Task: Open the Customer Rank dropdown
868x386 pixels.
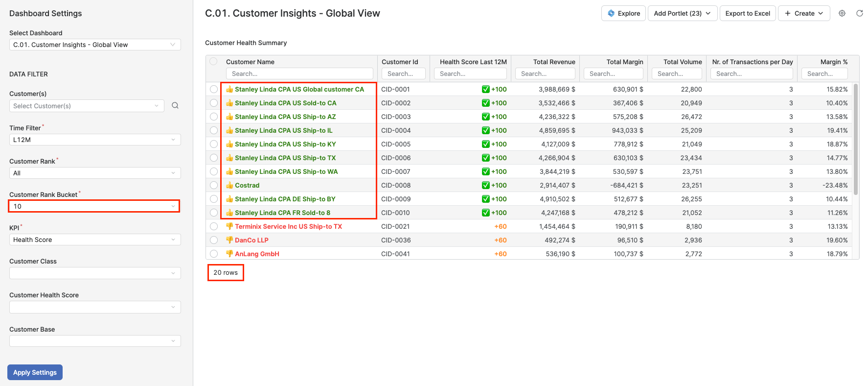Action: [95, 173]
